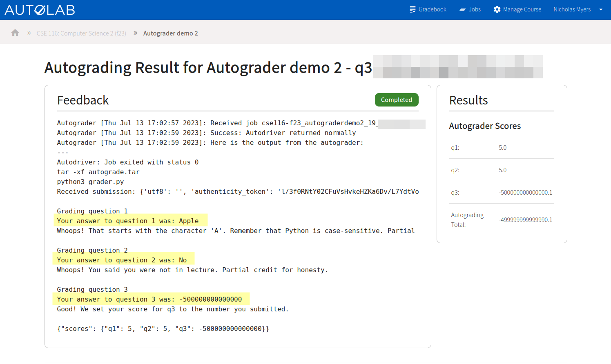Follow the Autograder demo 2 breadcrumb link
611x364 pixels.
(x=171, y=33)
